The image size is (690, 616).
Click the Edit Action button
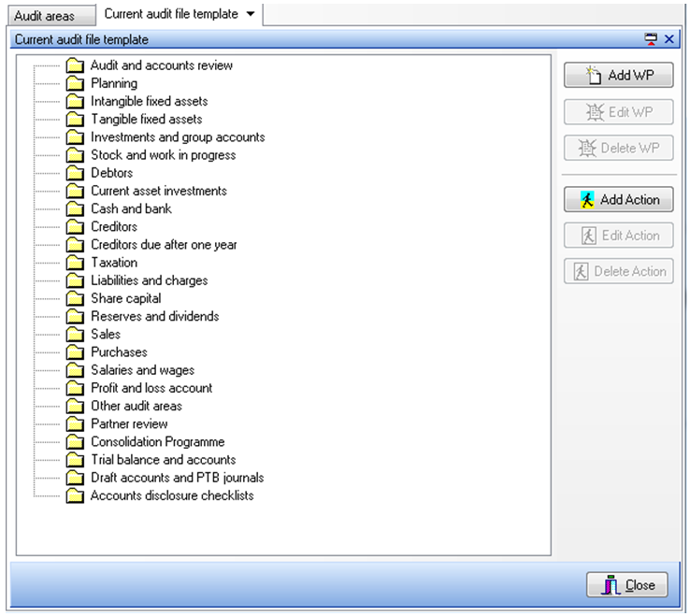[618, 236]
